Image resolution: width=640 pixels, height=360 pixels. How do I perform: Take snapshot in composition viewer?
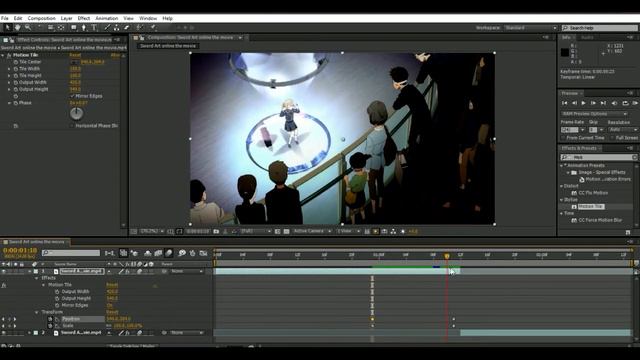(x=216, y=231)
